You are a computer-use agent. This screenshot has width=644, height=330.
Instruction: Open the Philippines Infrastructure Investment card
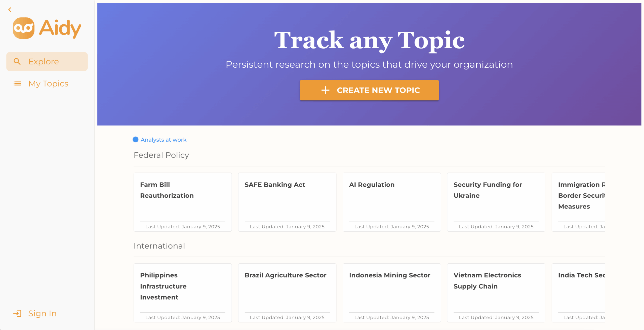tap(183, 293)
